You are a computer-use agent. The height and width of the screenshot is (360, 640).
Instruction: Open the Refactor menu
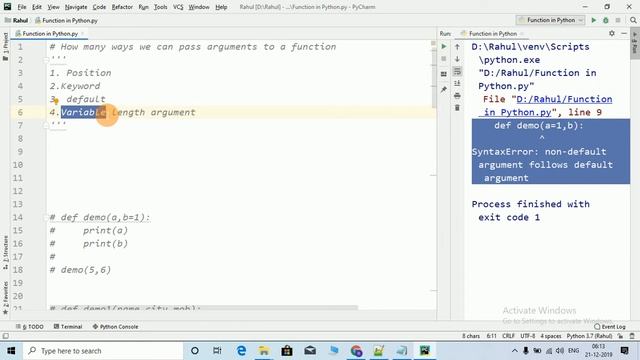122,7
